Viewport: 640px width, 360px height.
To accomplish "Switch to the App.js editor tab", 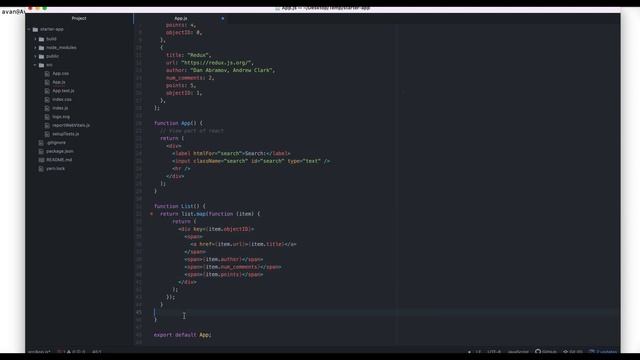I will (181, 18).
